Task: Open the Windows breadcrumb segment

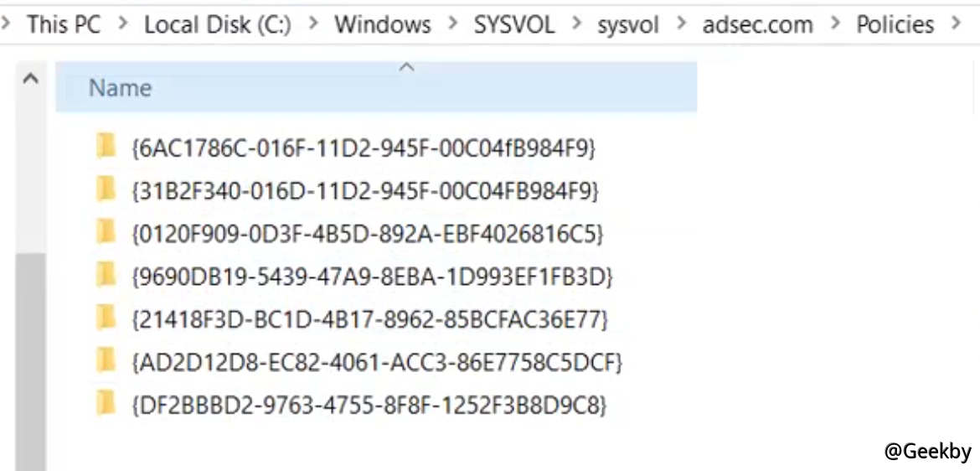Action: tap(383, 24)
